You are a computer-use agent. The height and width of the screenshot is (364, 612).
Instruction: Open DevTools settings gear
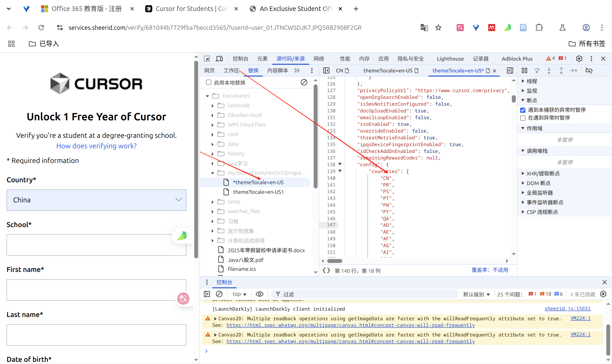(579, 59)
